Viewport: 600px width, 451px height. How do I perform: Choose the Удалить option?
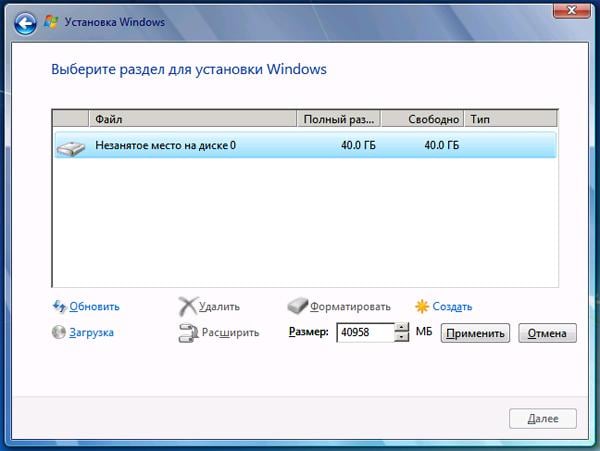tap(219, 306)
